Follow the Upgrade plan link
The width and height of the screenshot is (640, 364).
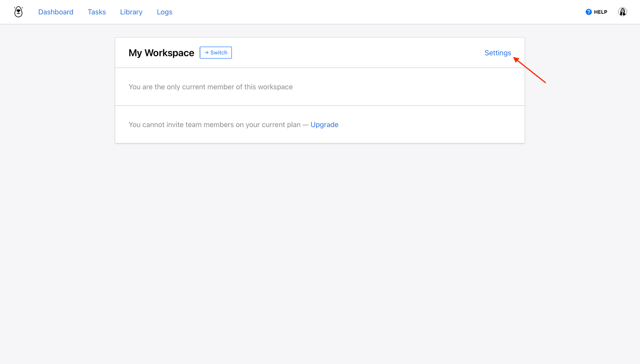pos(324,125)
